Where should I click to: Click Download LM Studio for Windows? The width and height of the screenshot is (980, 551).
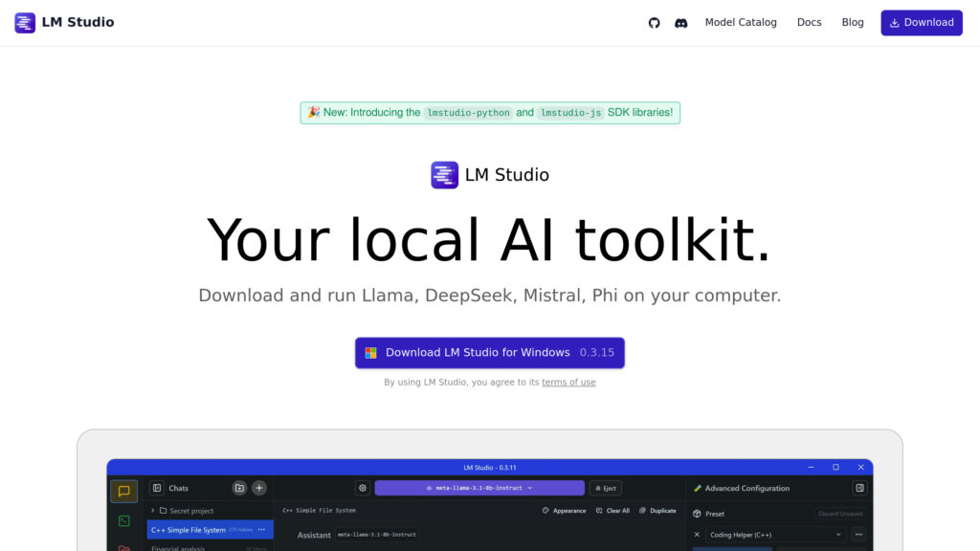pyautogui.click(x=489, y=353)
